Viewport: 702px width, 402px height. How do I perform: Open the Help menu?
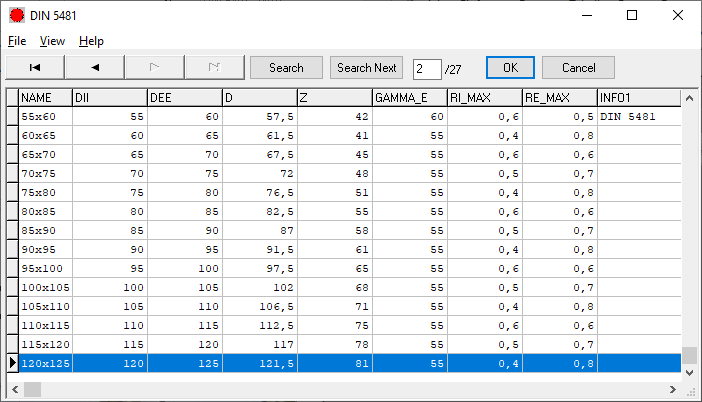pyautogui.click(x=91, y=41)
